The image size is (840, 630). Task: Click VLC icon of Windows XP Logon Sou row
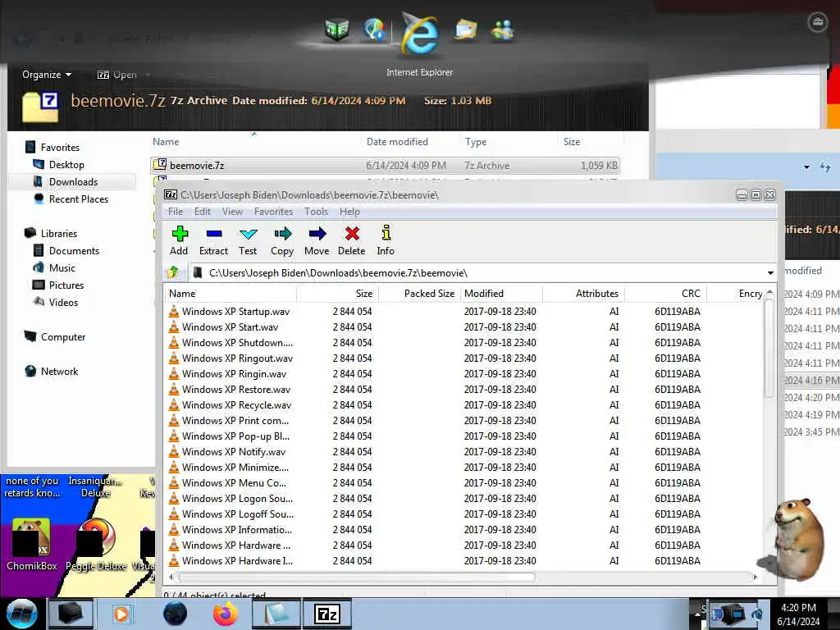click(x=174, y=498)
